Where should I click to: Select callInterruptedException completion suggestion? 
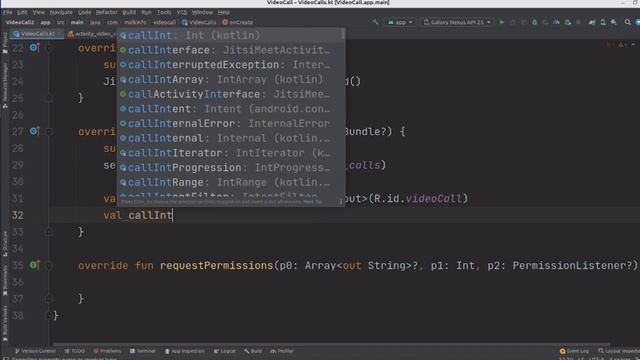pyautogui.click(x=229, y=64)
